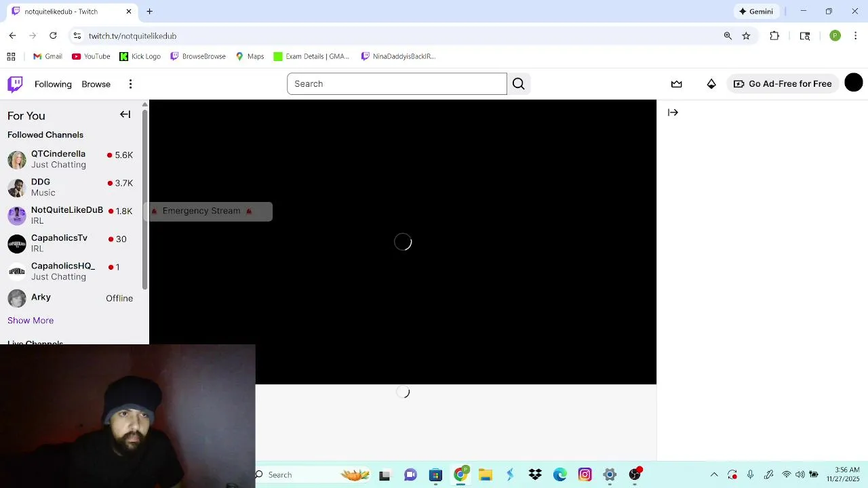This screenshot has height=488, width=868.
Task: Open the Bits gem icon
Action: tap(711, 84)
